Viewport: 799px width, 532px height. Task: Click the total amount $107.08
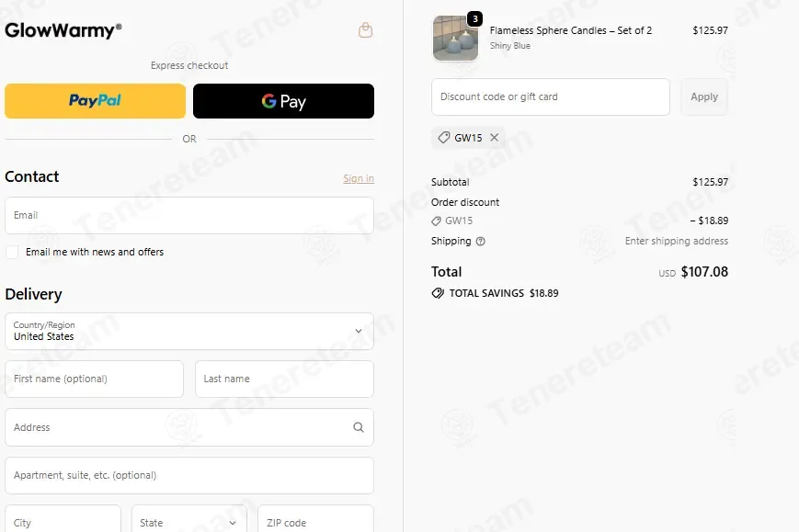[704, 272]
